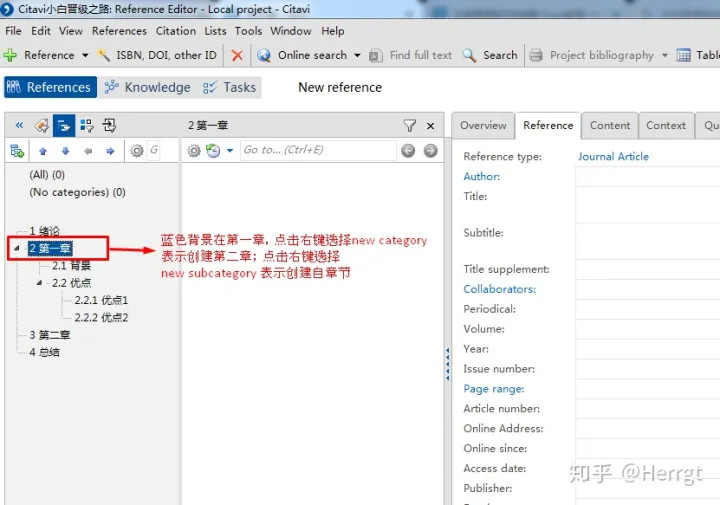
Task: Open Project bibliography dropdown arrow
Action: pyautogui.click(x=664, y=56)
